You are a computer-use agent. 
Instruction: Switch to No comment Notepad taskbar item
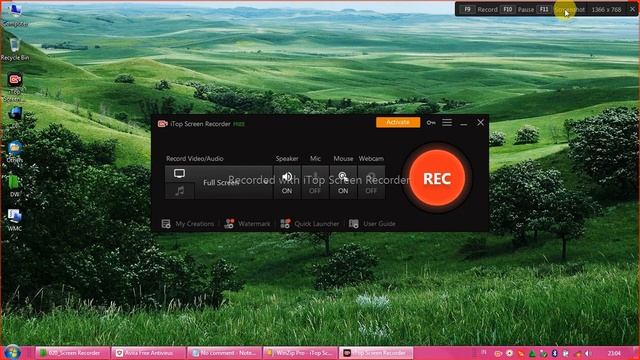(x=224, y=353)
